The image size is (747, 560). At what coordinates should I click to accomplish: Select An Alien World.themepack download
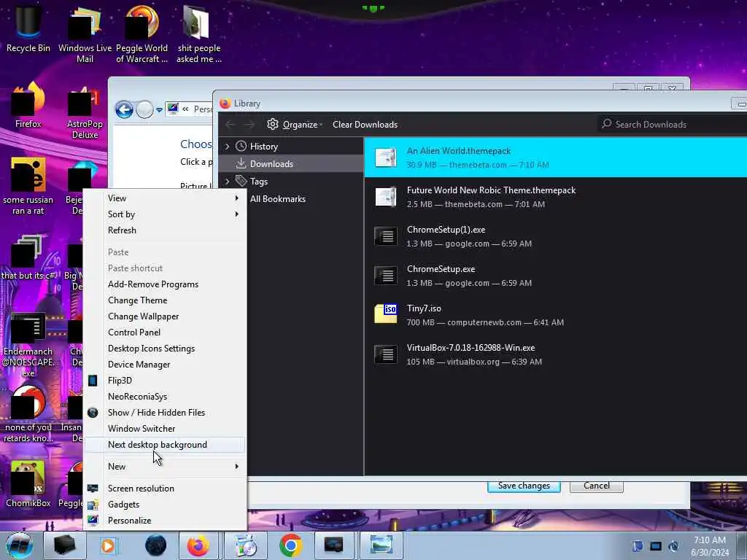555,157
